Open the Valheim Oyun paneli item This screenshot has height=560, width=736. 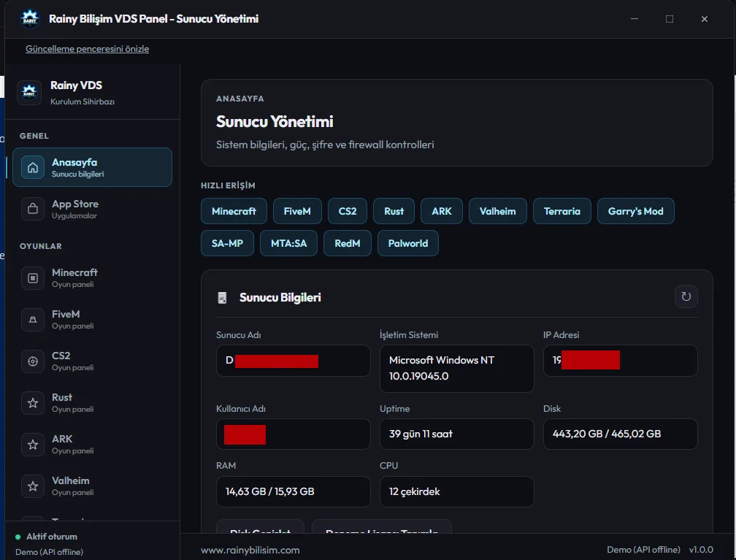point(93,486)
